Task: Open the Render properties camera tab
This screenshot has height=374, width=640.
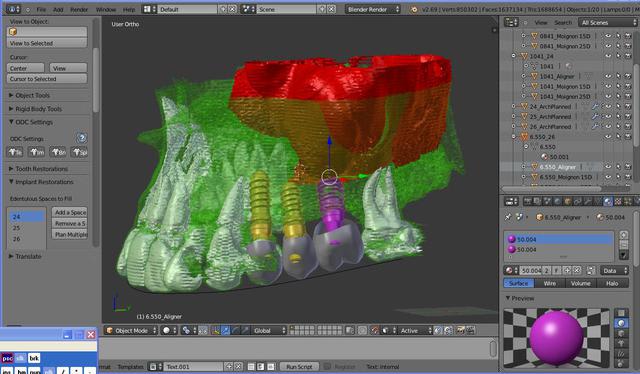Action: (x=527, y=201)
